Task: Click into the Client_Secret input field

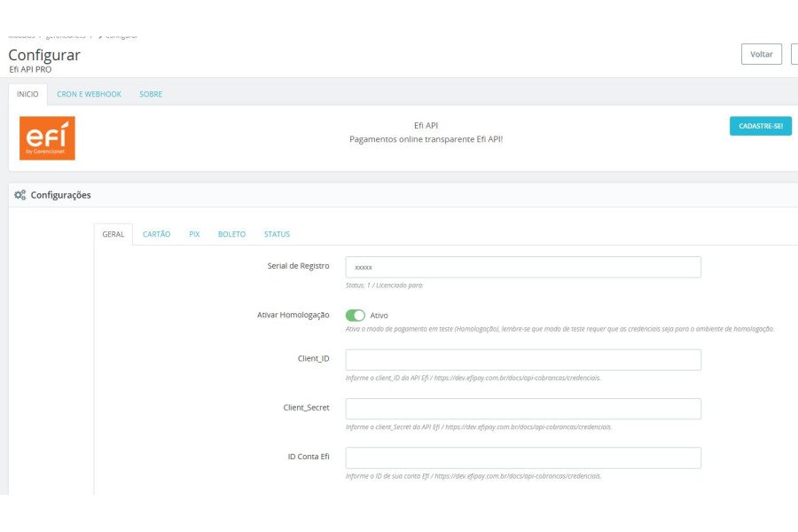Action: click(523, 409)
